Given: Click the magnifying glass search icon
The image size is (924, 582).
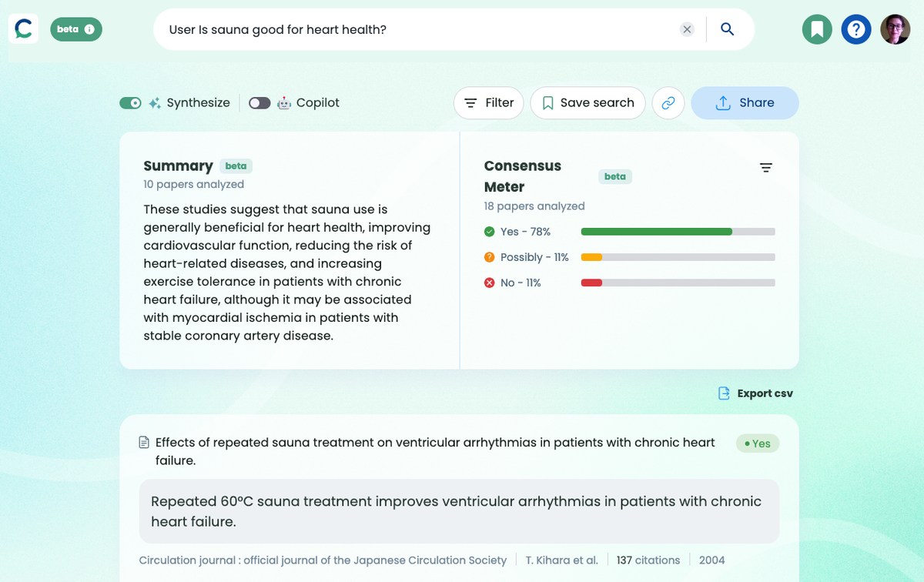Looking at the screenshot, I should tap(727, 29).
